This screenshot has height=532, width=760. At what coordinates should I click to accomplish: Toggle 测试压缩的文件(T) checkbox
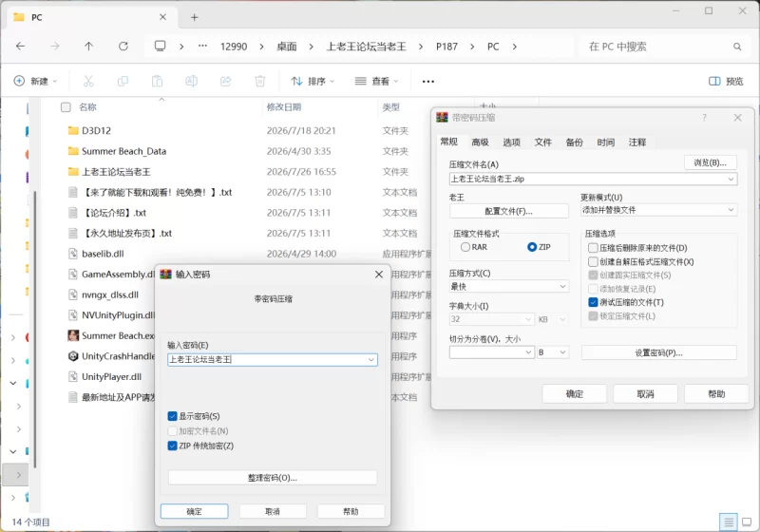[x=593, y=302]
